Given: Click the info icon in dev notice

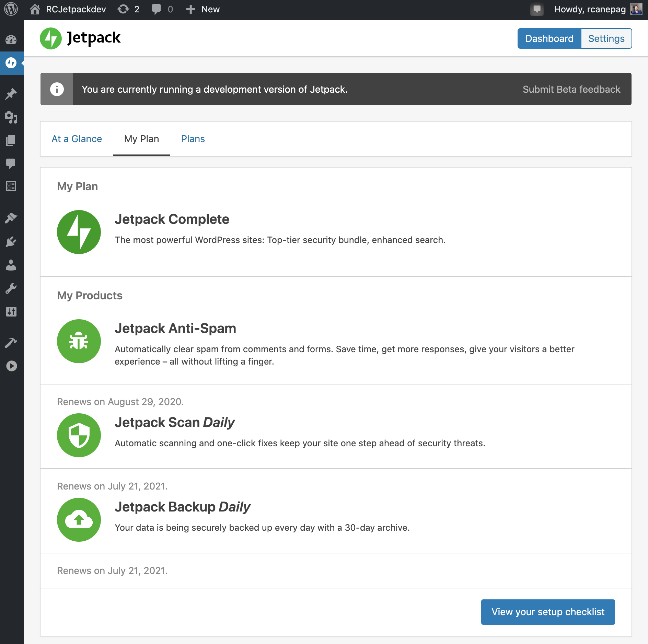Looking at the screenshot, I should tap(57, 89).
